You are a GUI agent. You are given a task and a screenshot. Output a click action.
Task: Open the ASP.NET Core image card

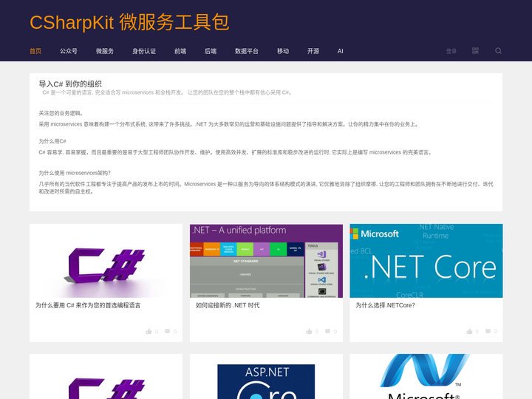click(x=266, y=377)
